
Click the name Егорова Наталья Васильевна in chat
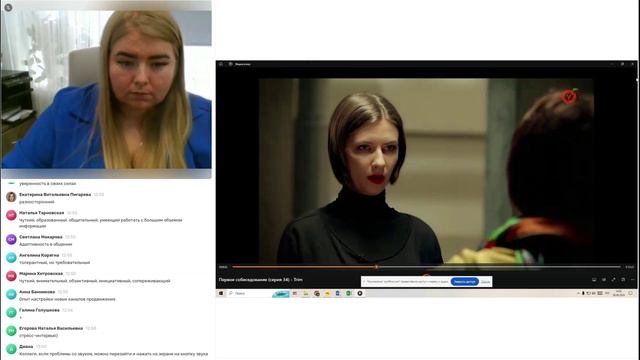click(x=51, y=328)
